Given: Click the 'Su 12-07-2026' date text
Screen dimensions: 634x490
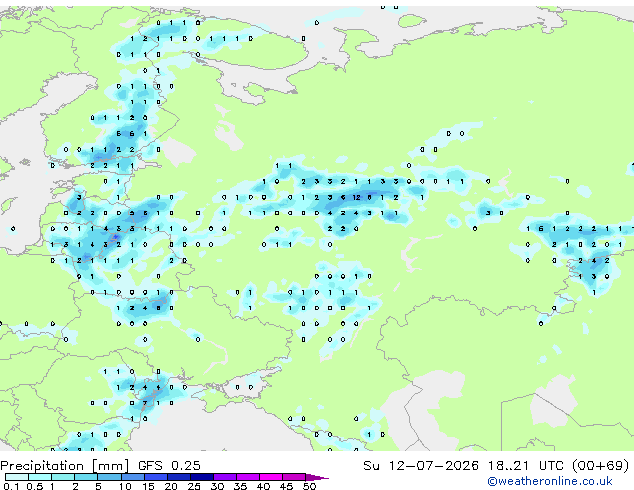Looking at the screenshot, I should tap(421, 466).
